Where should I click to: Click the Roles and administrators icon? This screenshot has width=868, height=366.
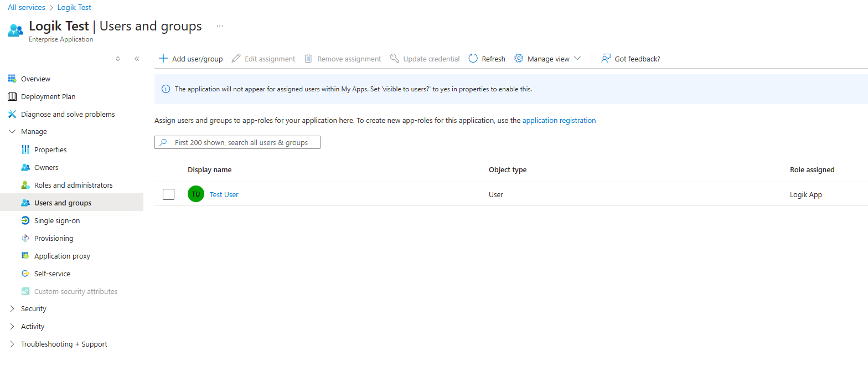25,185
